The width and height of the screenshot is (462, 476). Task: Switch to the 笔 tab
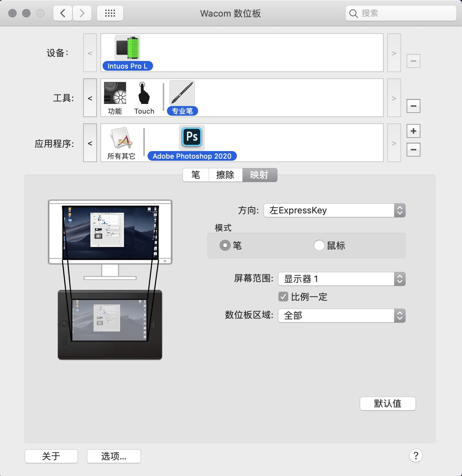coord(195,175)
